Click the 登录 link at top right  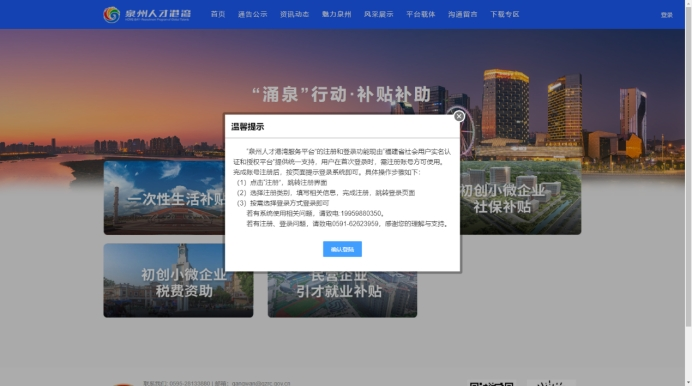tap(666, 15)
